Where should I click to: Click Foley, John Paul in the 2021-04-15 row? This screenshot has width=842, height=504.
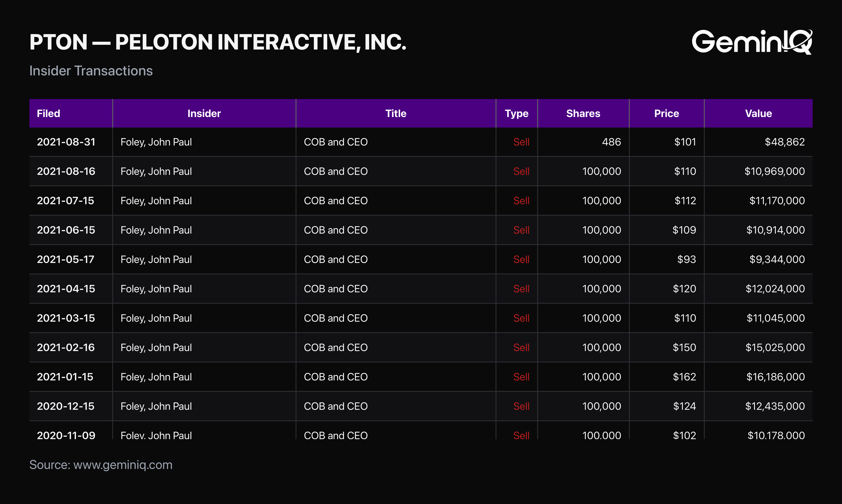pyautogui.click(x=156, y=289)
